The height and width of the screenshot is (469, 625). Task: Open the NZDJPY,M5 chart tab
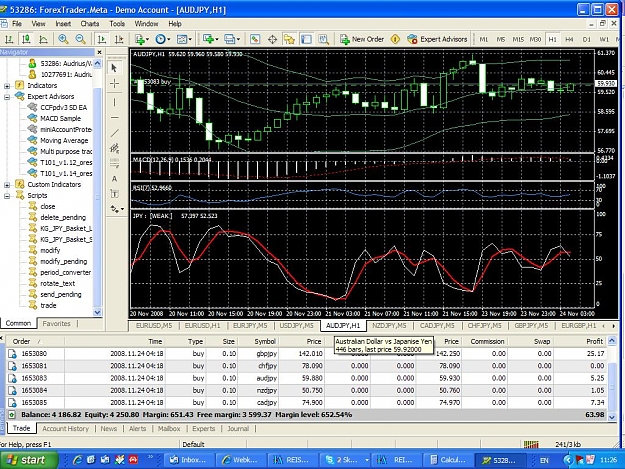(389, 326)
